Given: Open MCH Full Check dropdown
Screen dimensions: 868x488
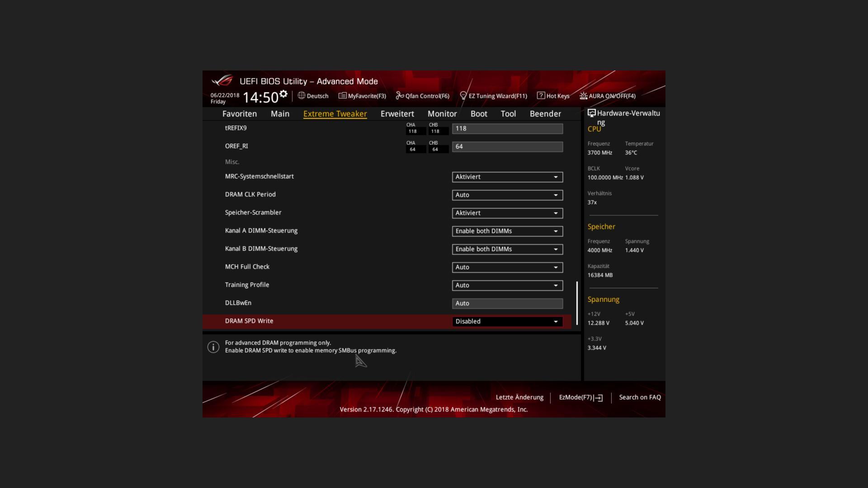Looking at the screenshot, I should [x=507, y=267].
